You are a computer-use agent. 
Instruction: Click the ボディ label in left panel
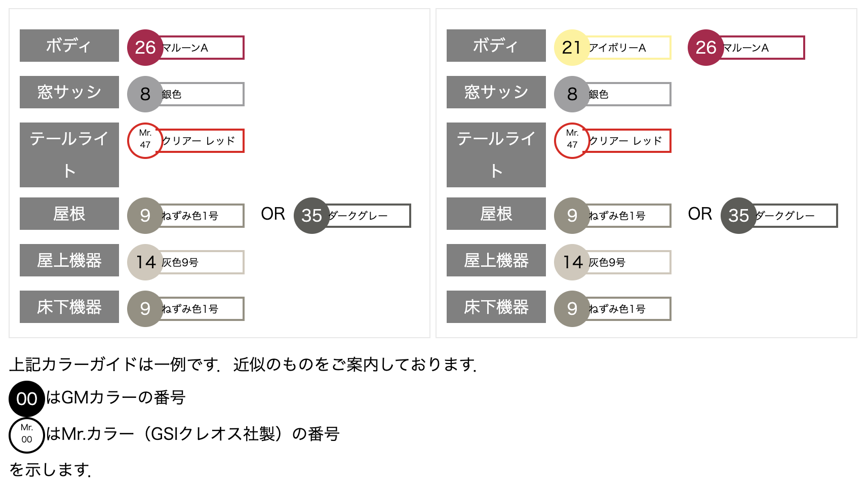coord(69,46)
